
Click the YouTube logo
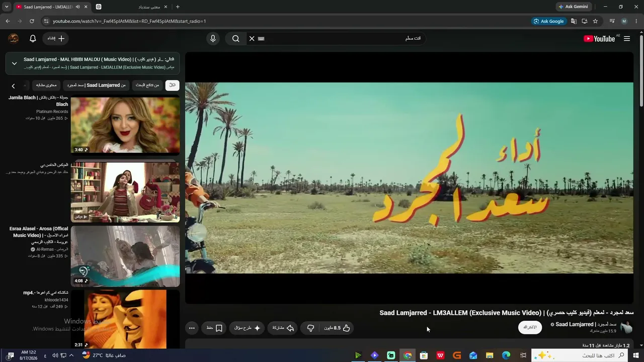tap(599, 39)
